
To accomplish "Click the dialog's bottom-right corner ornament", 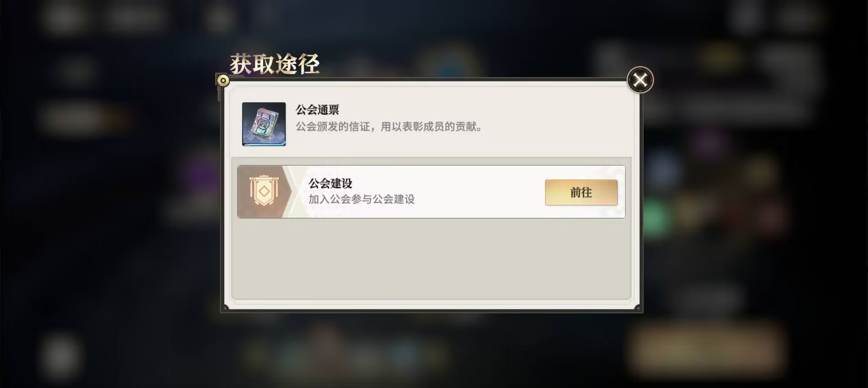I will (637, 308).
